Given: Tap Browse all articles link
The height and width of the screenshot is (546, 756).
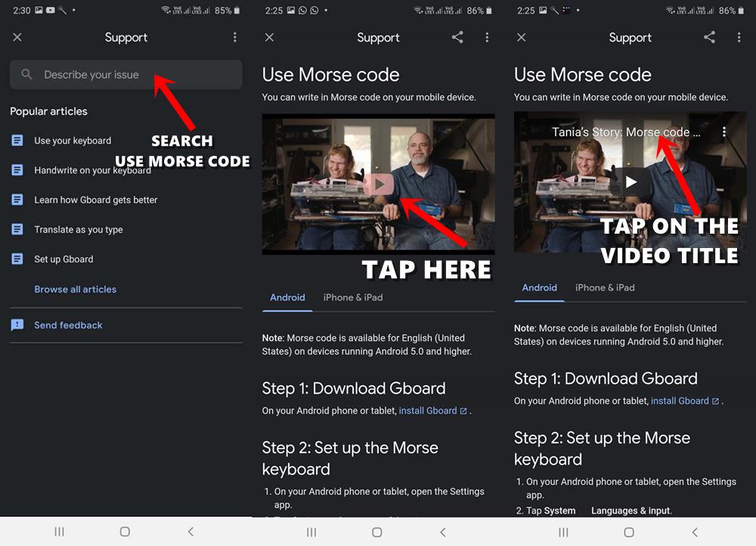Looking at the screenshot, I should pyautogui.click(x=75, y=290).
